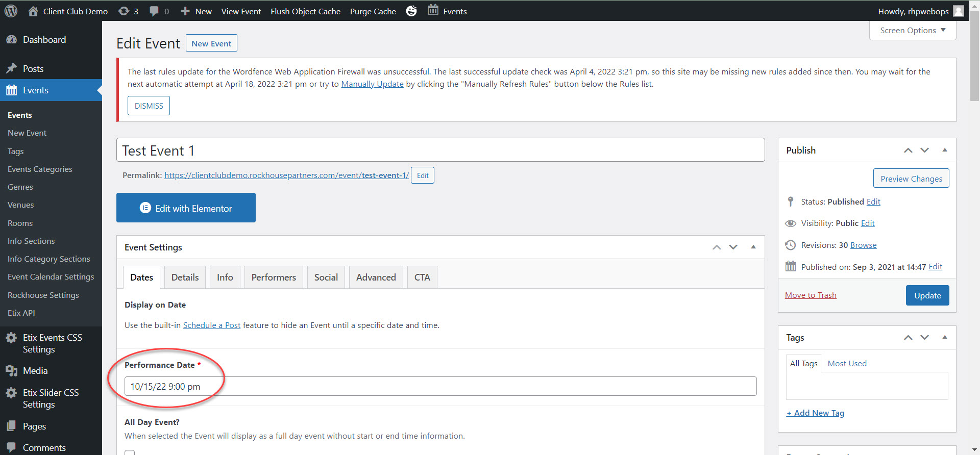The width and height of the screenshot is (980, 455).
Task: Click the WordPress logo icon
Action: [11, 11]
